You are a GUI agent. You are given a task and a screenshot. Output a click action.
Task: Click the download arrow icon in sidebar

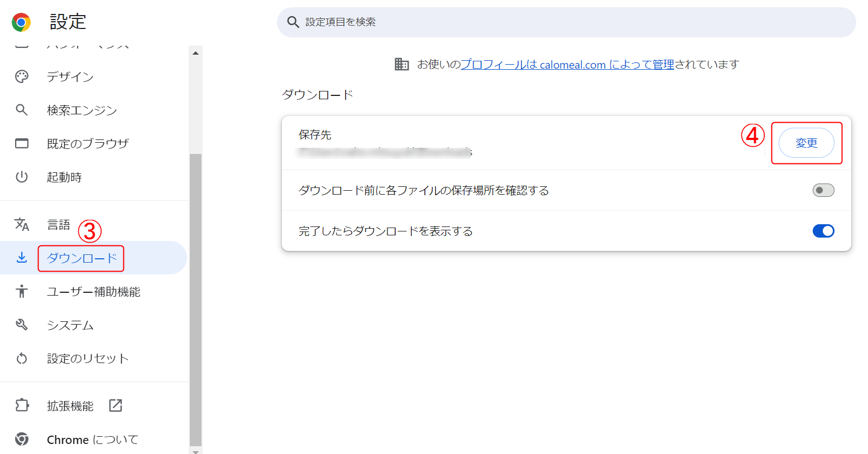22,257
